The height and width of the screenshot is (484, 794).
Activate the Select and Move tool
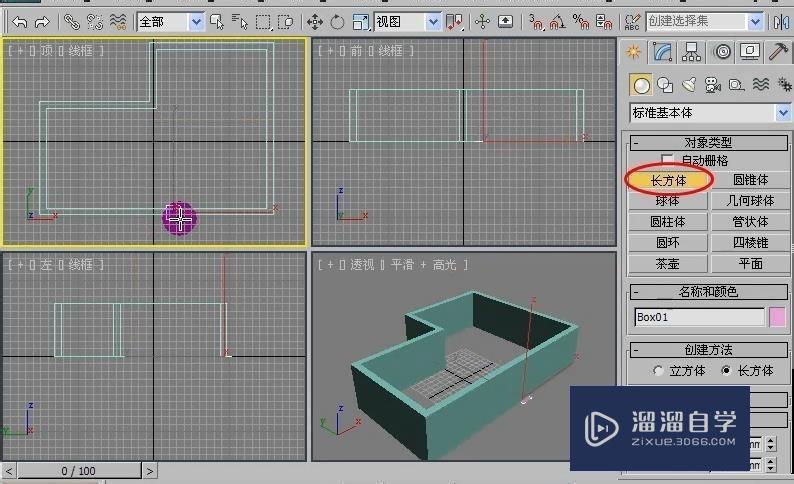click(x=315, y=21)
